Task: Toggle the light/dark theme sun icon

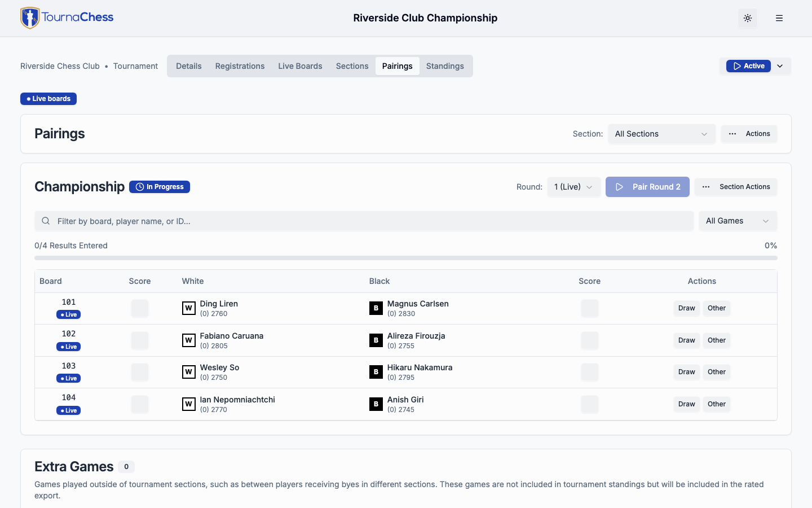Action: [x=748, y=18]
